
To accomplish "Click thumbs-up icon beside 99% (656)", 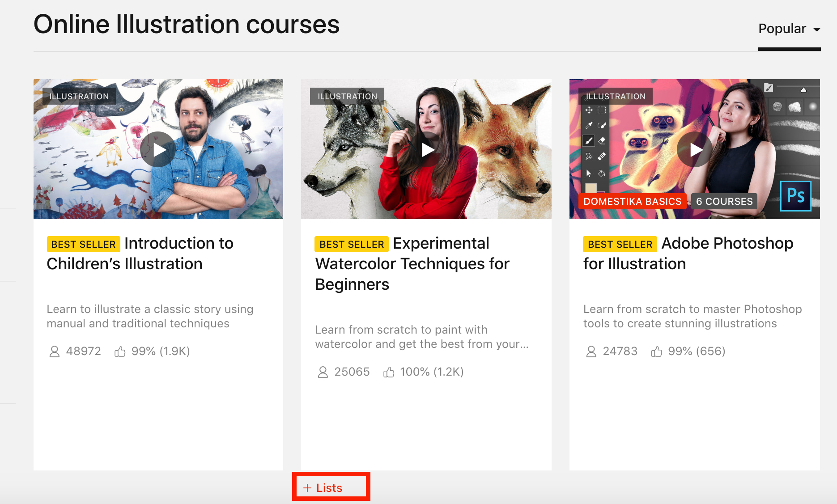I will [x=656, y=352].
